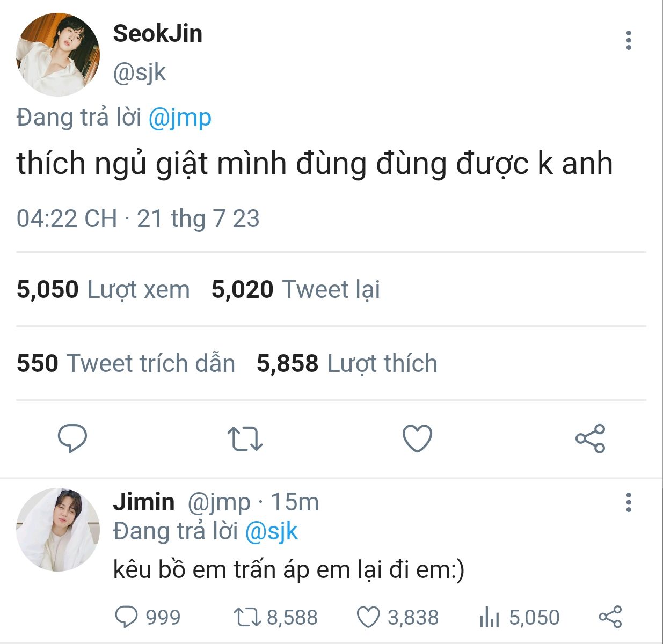Like Jimin's reply showing 3,838
The image size is (663, 644).
[x=398, y=617]
